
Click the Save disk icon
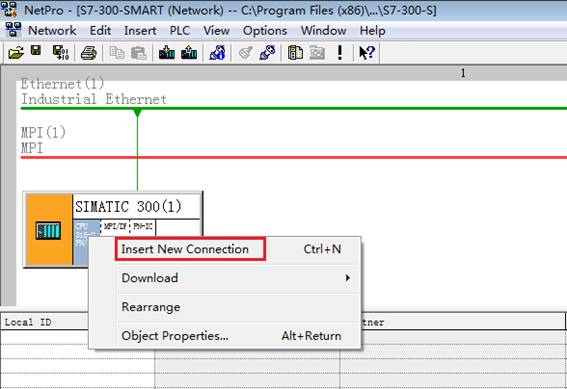(x=36, y=51)
